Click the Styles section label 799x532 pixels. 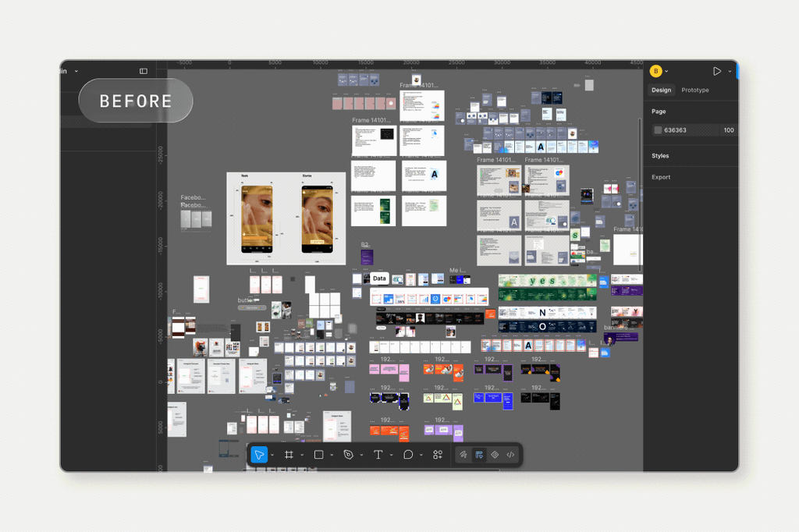[660, 156]
